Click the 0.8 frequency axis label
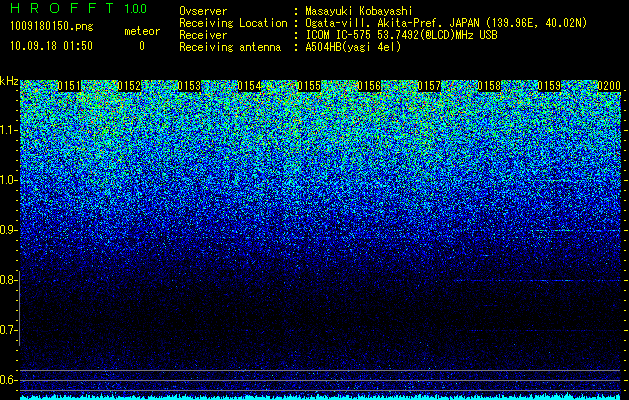The height and width of the screenshot is (400, 629). pos(8,280)
